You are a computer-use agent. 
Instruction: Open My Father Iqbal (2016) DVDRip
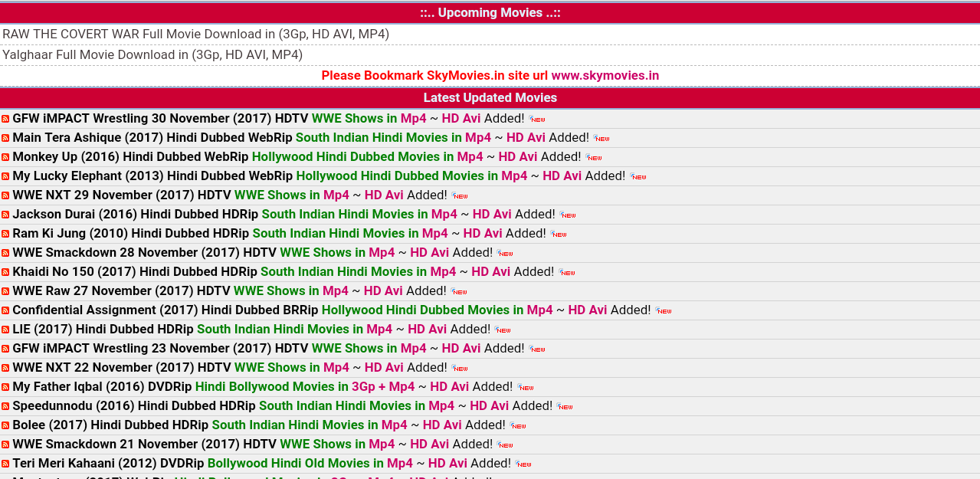point(102,387)
